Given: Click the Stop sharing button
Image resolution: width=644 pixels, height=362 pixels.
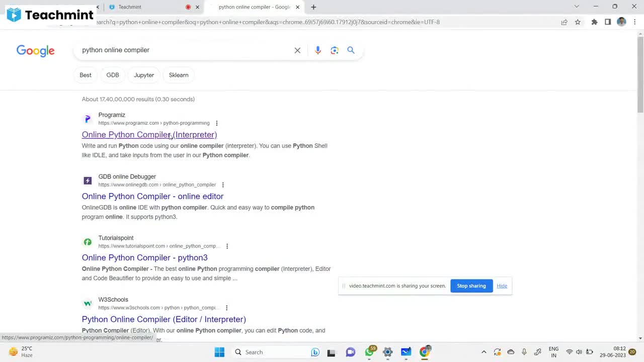Looking at the screenshot, I should coord(471,286).
